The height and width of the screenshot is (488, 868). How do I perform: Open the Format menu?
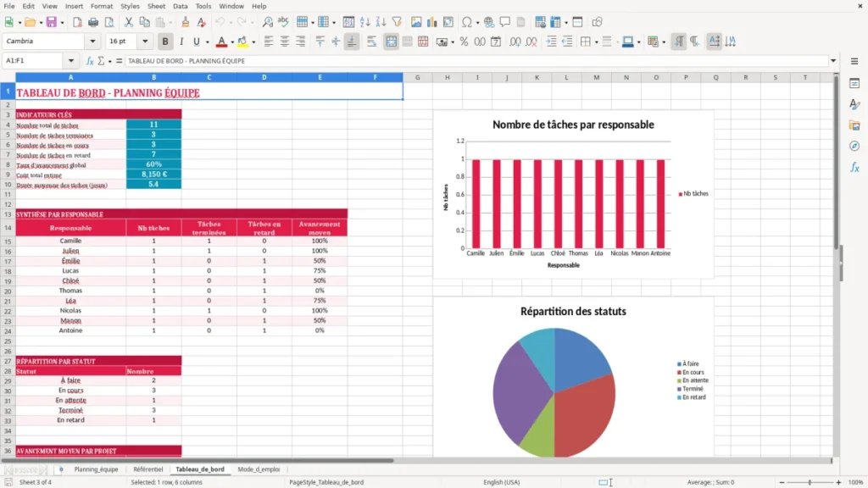[102, 6]
